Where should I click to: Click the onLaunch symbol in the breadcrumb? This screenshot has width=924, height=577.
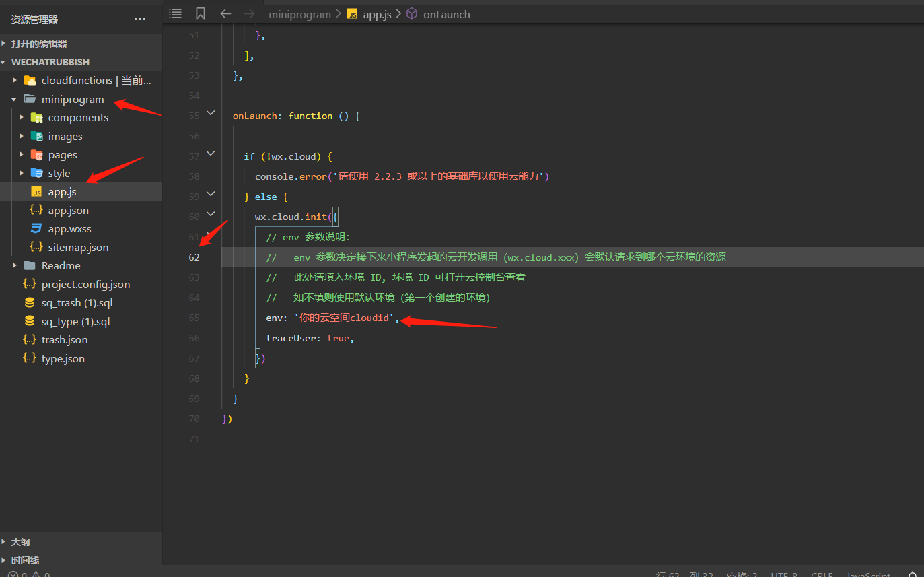(446, 14)
